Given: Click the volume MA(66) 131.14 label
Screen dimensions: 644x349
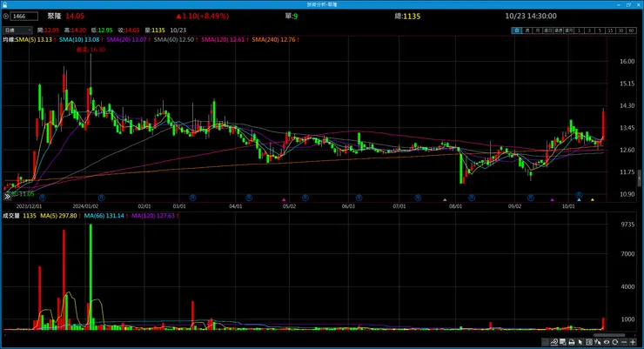Looking at the screenshot, I should (104, 216).
